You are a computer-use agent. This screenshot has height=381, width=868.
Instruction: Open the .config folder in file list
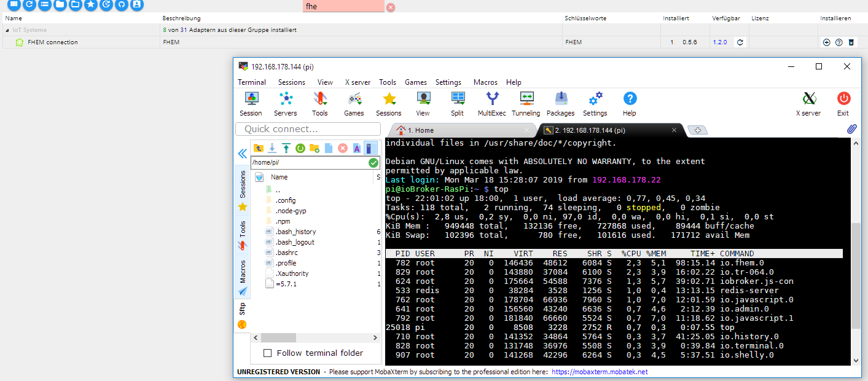286,200
